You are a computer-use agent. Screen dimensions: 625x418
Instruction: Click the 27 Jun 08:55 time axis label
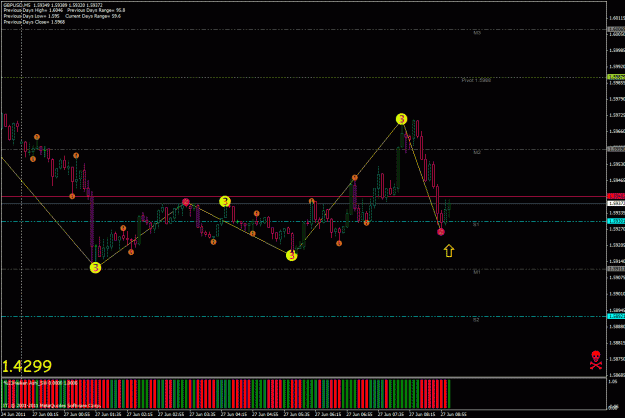click(x=453, y=414)
